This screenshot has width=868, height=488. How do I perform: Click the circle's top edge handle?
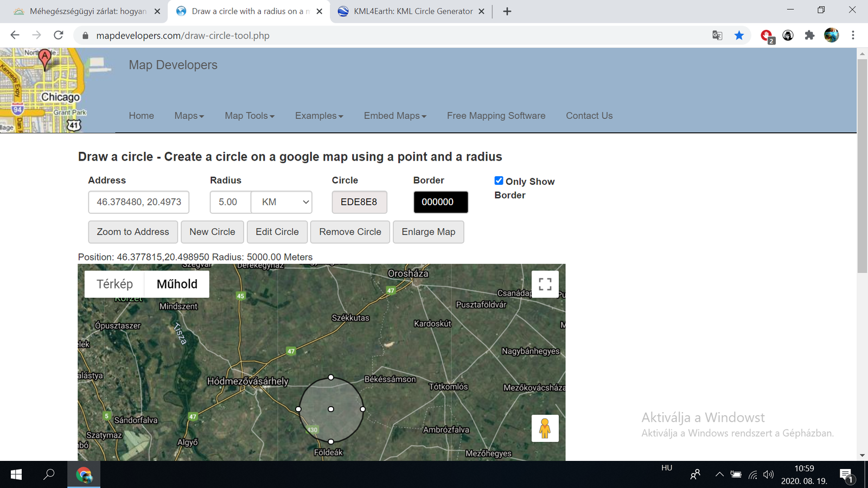331,377
